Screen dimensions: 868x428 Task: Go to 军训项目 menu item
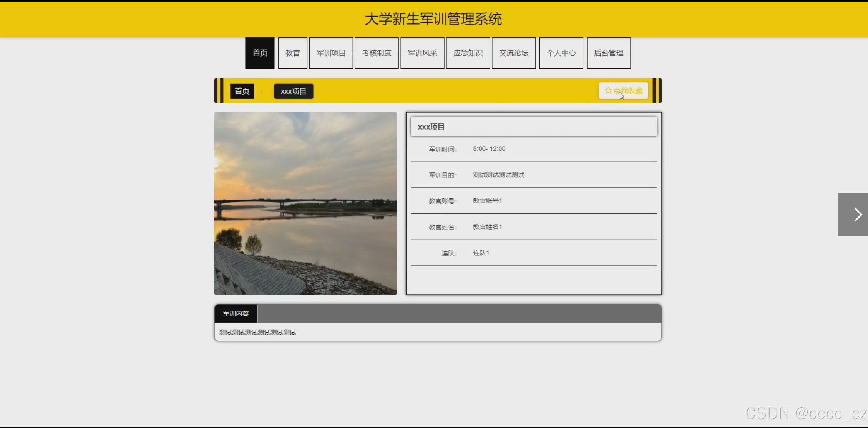click(331, 53)
